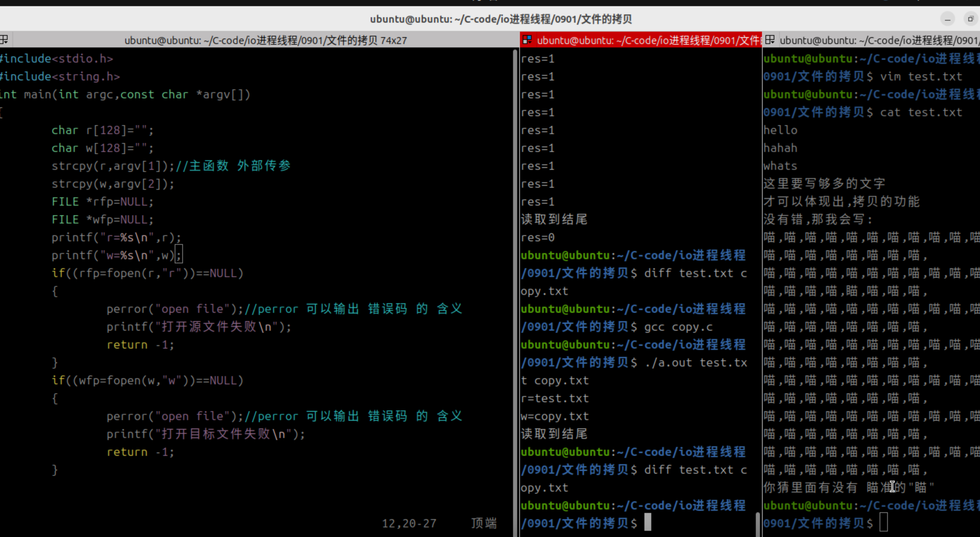Click the 'cat test.txt' command in the right pane
This screenshot has height=537, width=980.
point(921,112)
